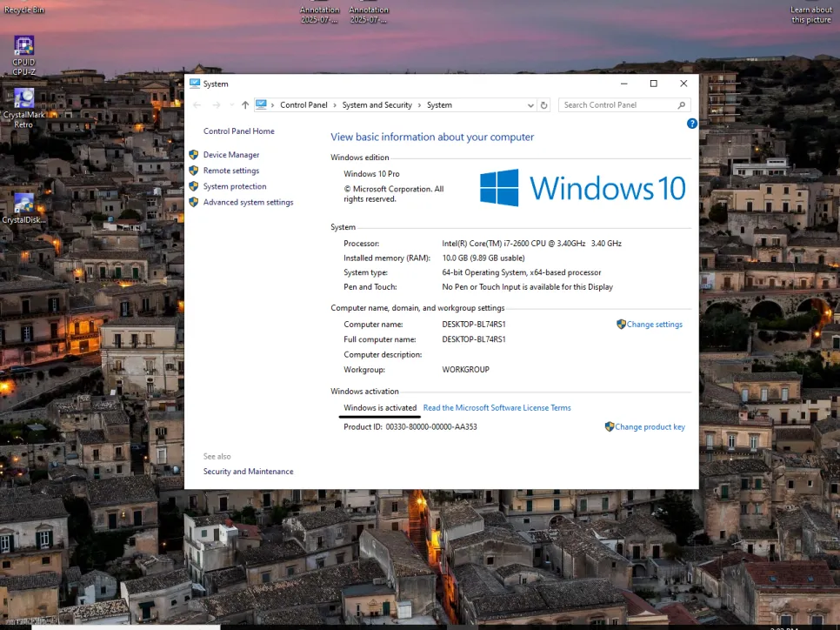Screen dimensions: 840x630
Task: Open second Annotation 2025-07 desktop file
Action: coord(369,13)
